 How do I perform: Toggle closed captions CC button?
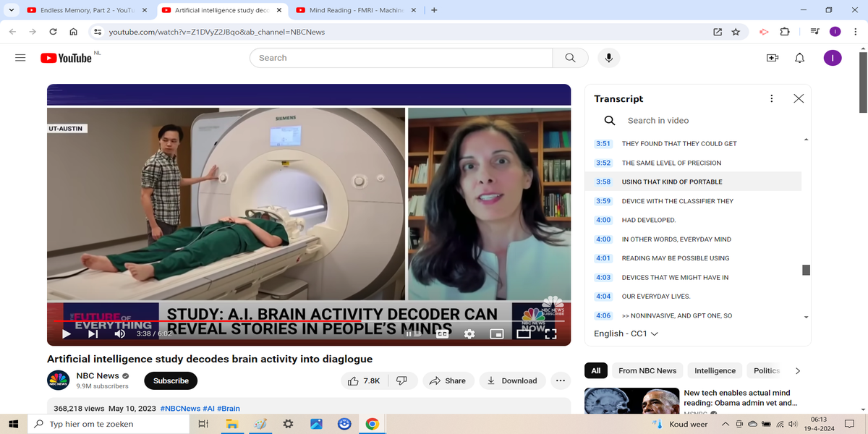442,333
